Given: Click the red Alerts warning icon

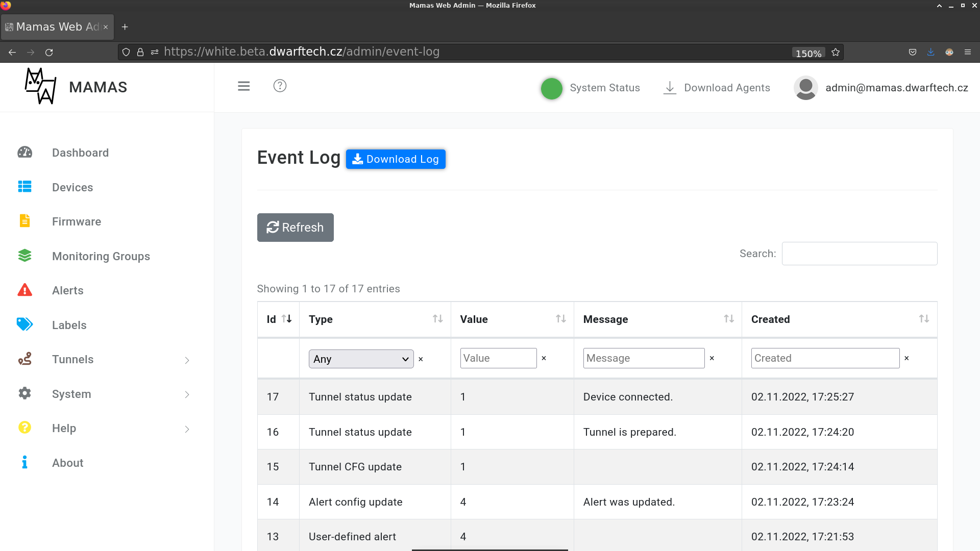Looking at the screenshot, I should tap(24, 290).
